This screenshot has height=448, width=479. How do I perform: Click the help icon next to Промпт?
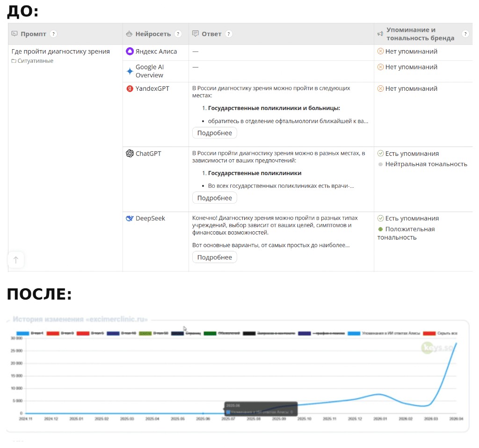[x=53, y=34]
